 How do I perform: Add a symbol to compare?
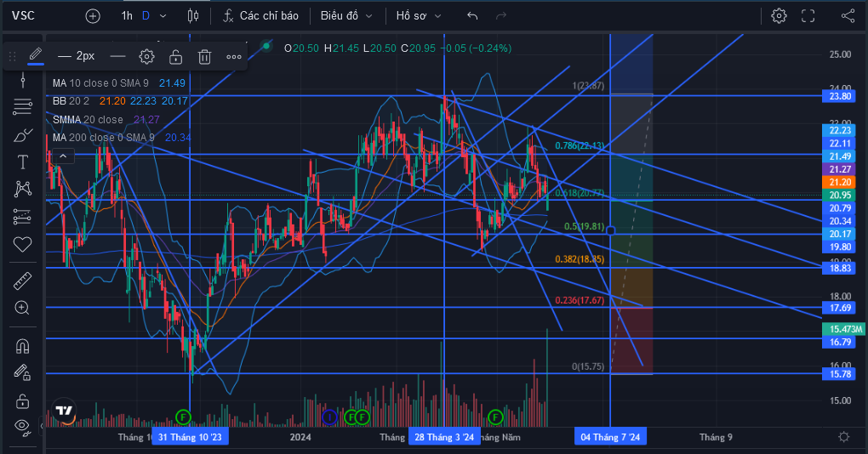pos(93,16)
